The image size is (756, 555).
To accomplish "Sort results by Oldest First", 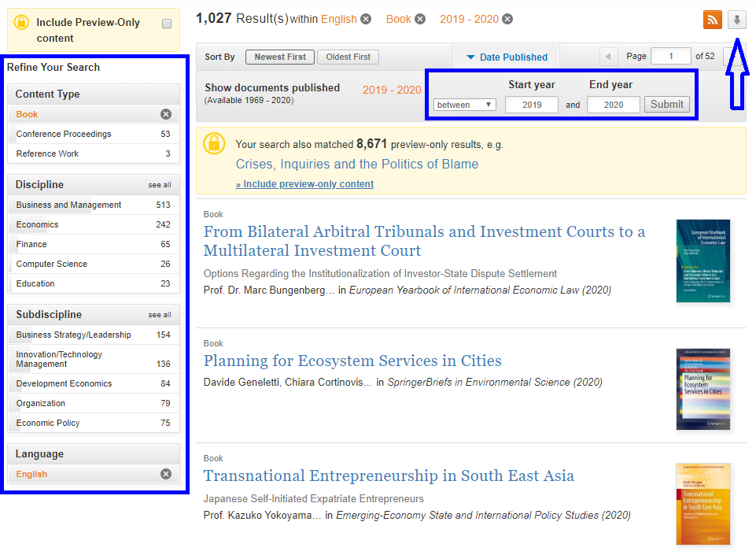I will click(x=348, y=57).
